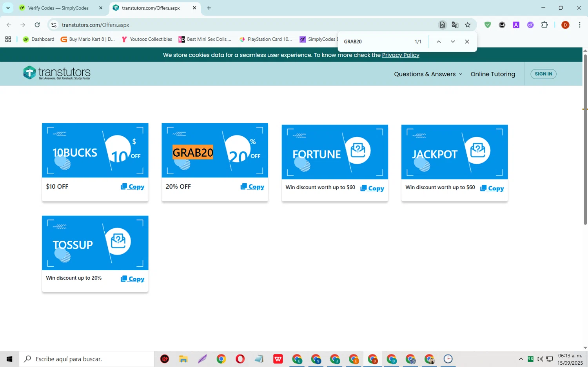Screen dimensions: 588x367
Task: Open Online Tutoring page
Action: click(x=493, y=74)
